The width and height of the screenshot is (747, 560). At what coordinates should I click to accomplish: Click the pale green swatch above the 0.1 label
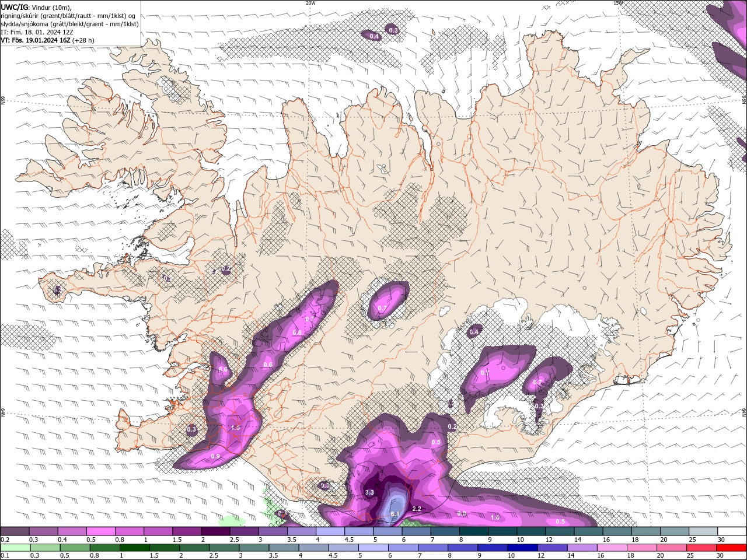tap(15, 548)
